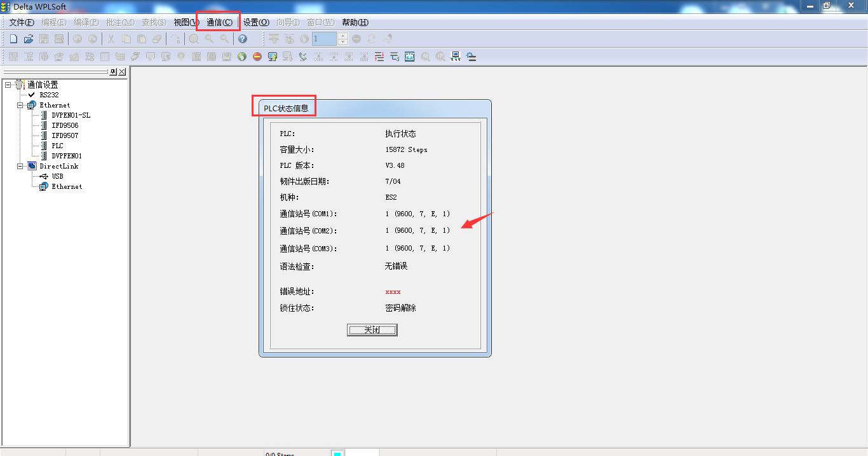Image resolution: width=868 pixels, height=456 pixels.
Task: Click the number field showing 1
Action: [324, 39]
